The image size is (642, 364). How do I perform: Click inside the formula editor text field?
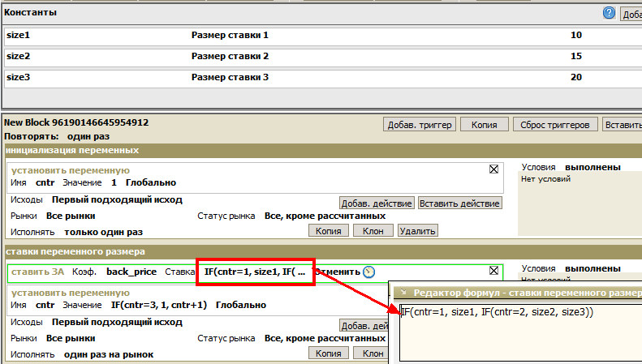(x=521, y=332)
